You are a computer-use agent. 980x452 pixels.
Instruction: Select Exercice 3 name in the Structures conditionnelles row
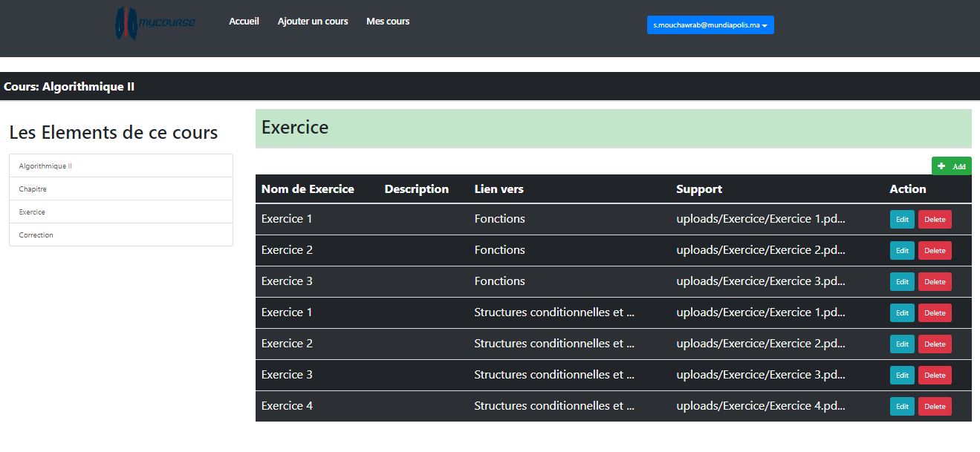coord(287,375)
